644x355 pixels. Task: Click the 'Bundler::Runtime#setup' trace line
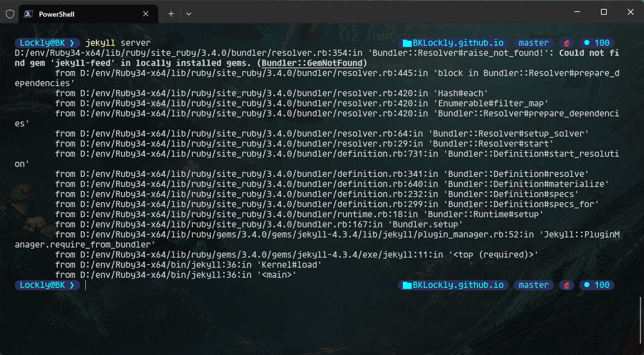tap(299, 214)
